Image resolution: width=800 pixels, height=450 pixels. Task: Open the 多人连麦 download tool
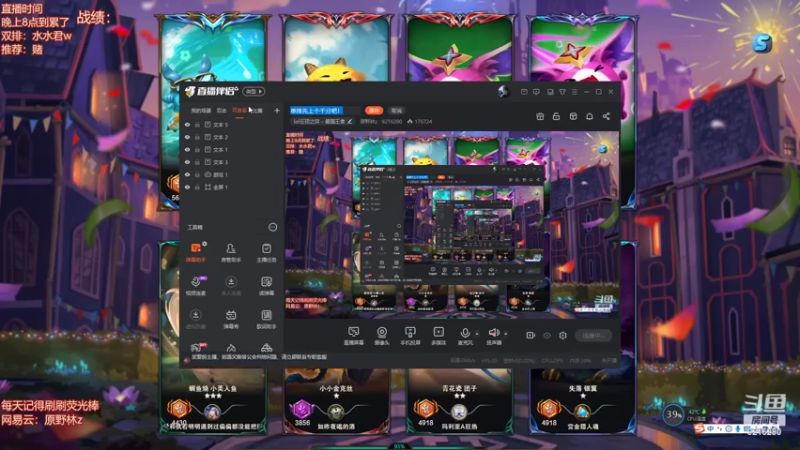231,286
